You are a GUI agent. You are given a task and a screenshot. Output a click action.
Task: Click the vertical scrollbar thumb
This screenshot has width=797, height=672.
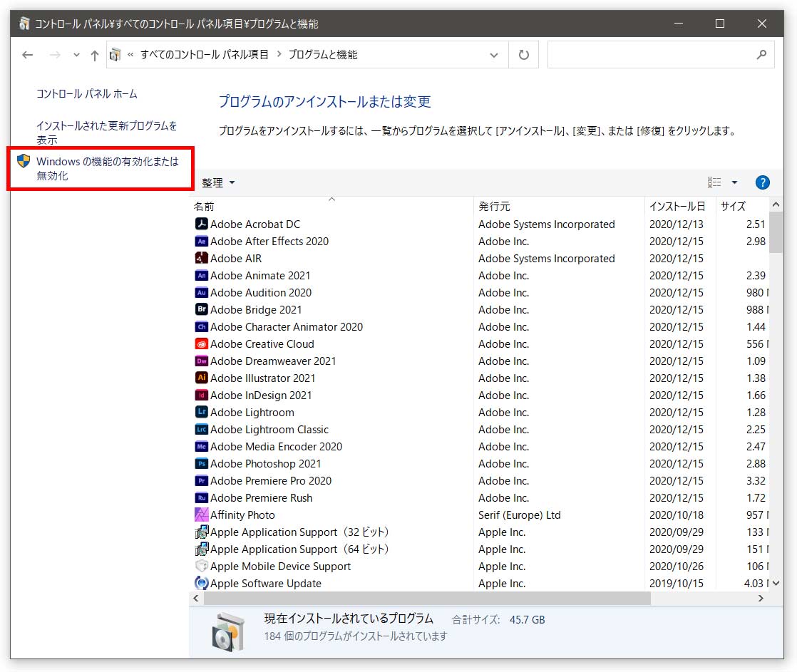776,232
